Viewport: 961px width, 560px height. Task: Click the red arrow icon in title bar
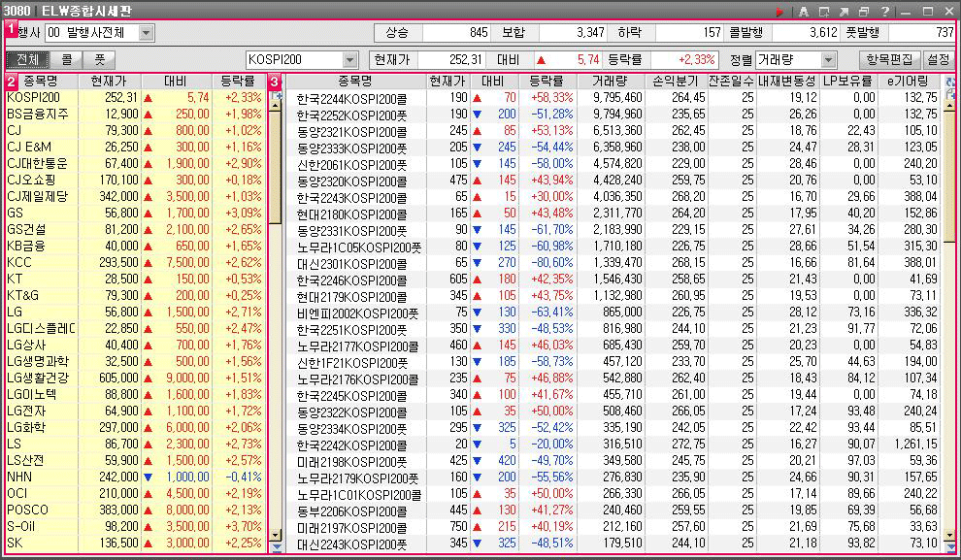pos(779,12)
